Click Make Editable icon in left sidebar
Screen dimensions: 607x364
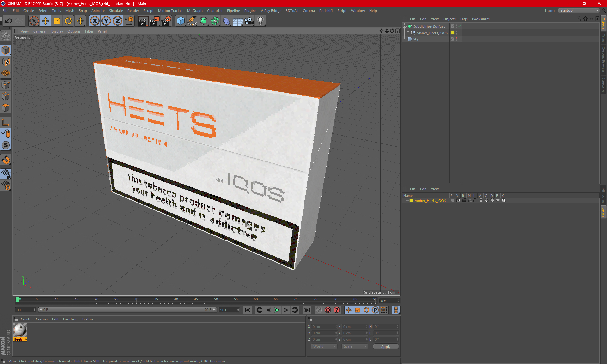(x=6, y=36)
